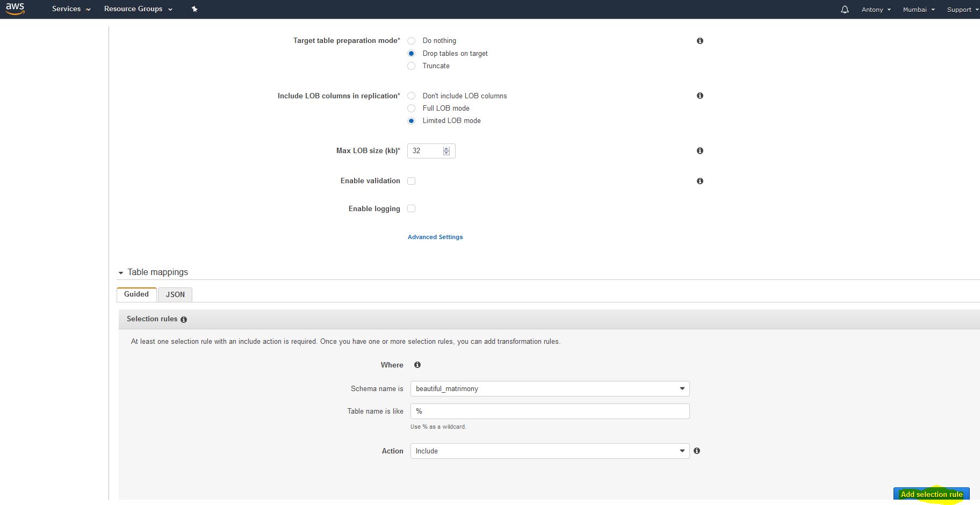
Task: Enable the validation checkbox
Action: tap(412, 181)
